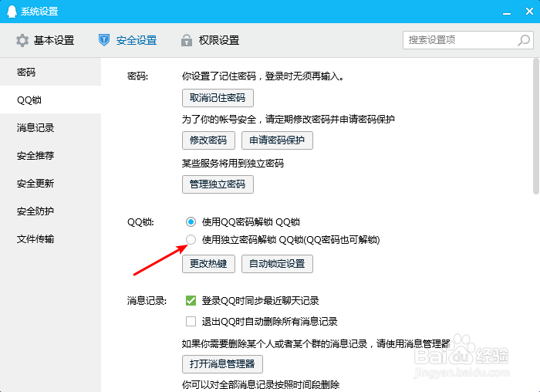The image size is (540, 392).
Task: Click the 密码: section label
Action: (137, 76)
